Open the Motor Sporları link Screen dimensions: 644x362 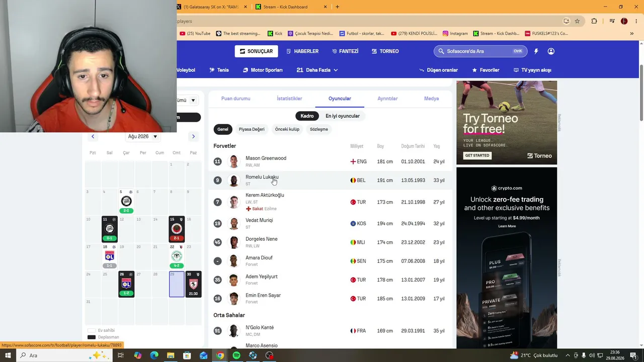coord(263,70)
